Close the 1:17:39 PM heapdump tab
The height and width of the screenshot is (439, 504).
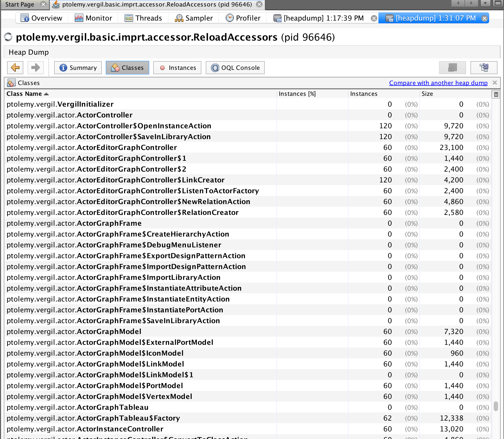[x=374, y=18]
